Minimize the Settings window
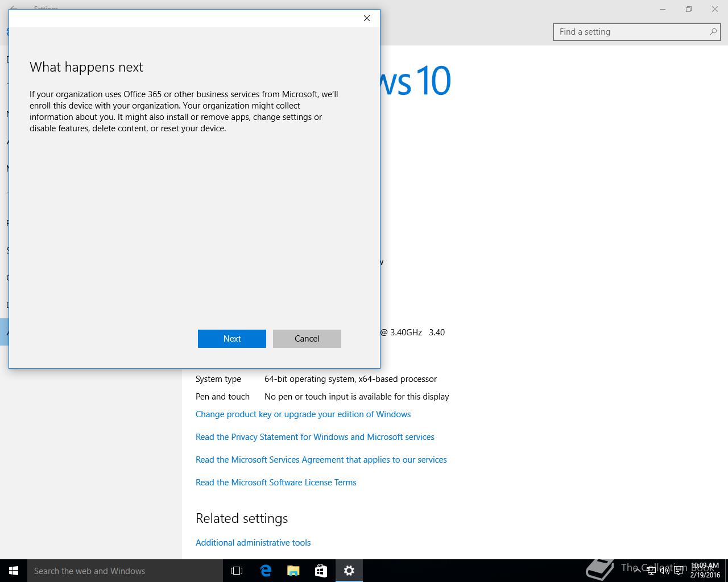The height and width of the screenshot is (582, 728). [663, 9]
